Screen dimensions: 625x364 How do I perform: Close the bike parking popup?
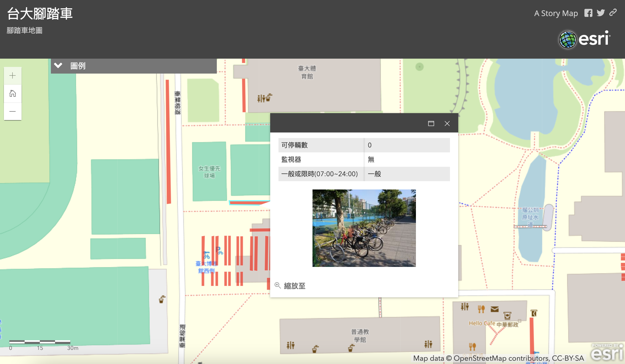tap(447, 123)
